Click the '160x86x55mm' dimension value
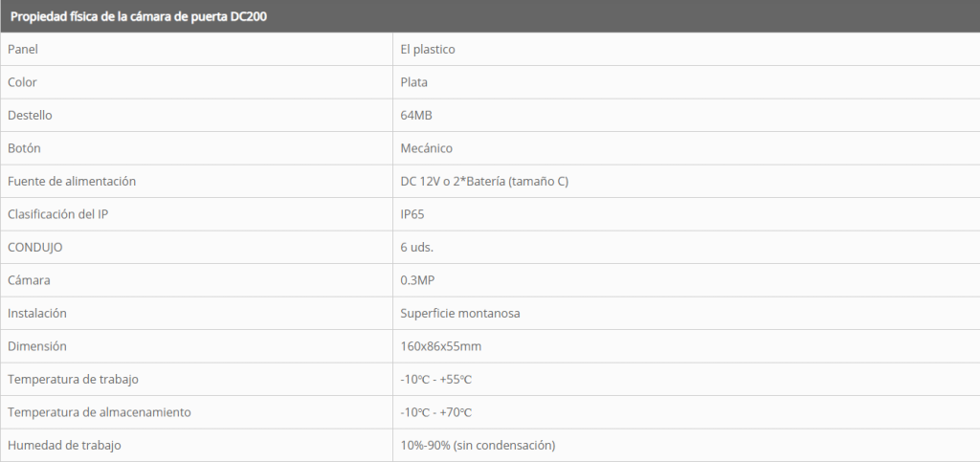 click(x=440, y=346)
